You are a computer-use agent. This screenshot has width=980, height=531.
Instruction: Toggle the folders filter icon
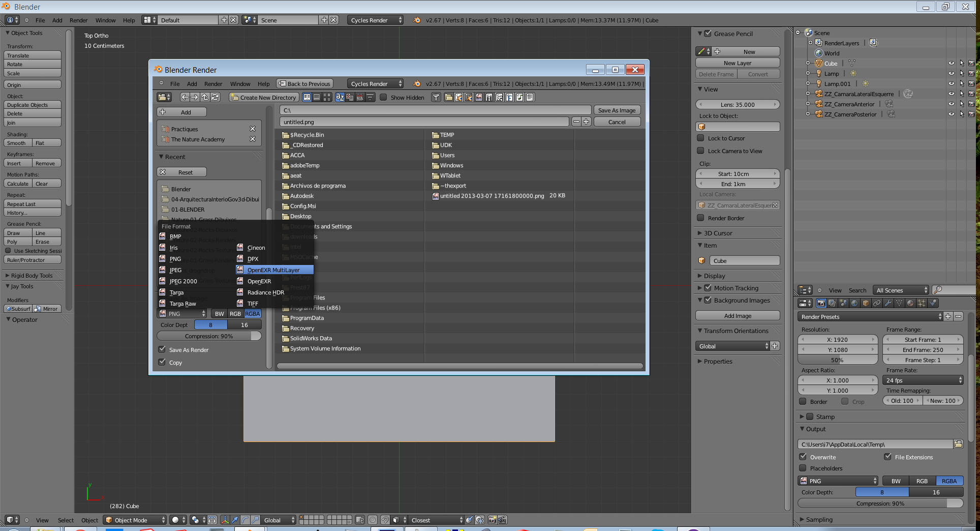coord(449,97)
